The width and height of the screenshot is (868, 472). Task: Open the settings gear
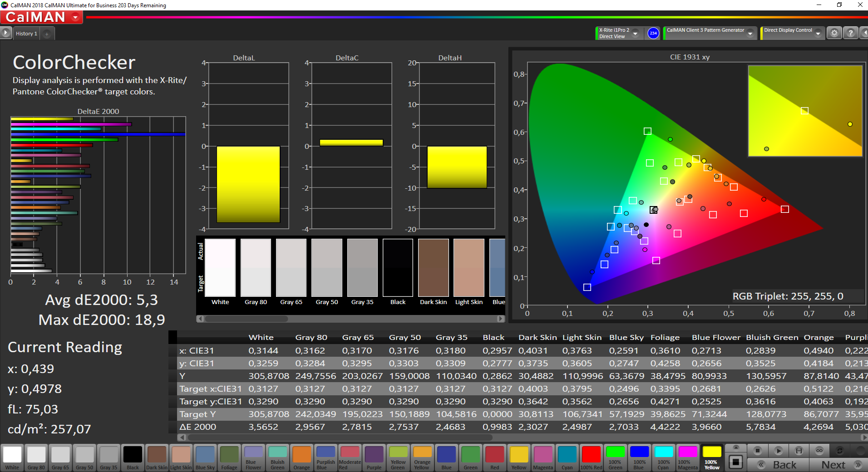click(x=834, y=33)
